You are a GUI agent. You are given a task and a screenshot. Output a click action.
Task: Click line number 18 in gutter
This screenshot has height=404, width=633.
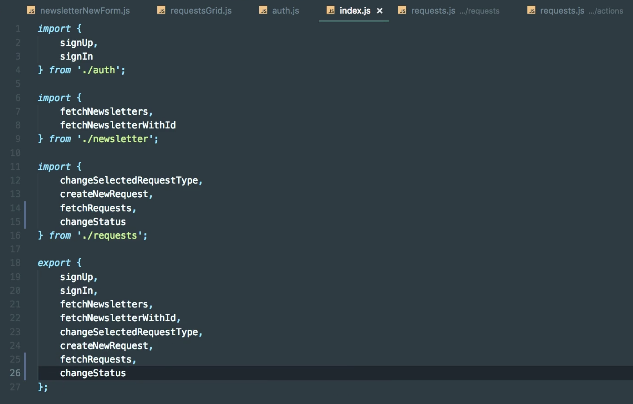[15, 263]
